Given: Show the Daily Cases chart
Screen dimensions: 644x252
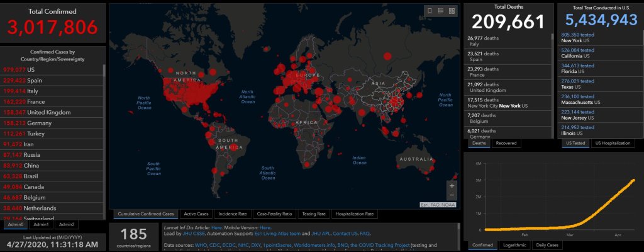Looking at the screenshot, I should tap(548, 244).
